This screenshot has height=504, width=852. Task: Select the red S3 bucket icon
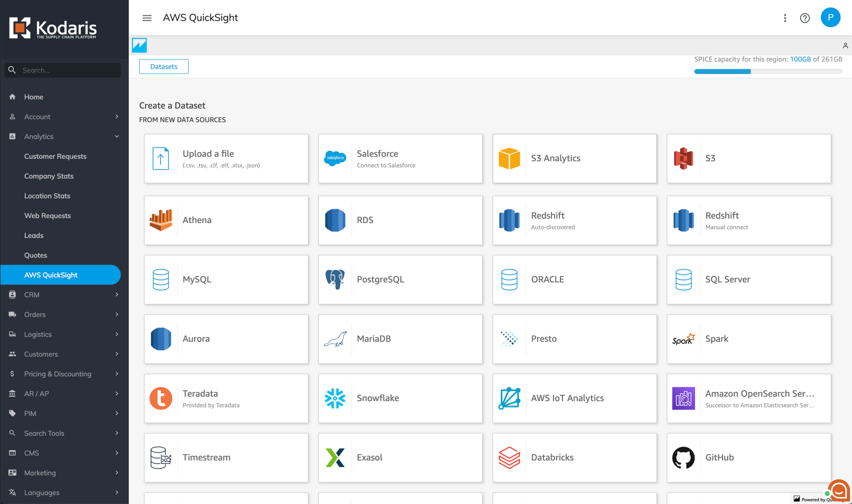684,159
